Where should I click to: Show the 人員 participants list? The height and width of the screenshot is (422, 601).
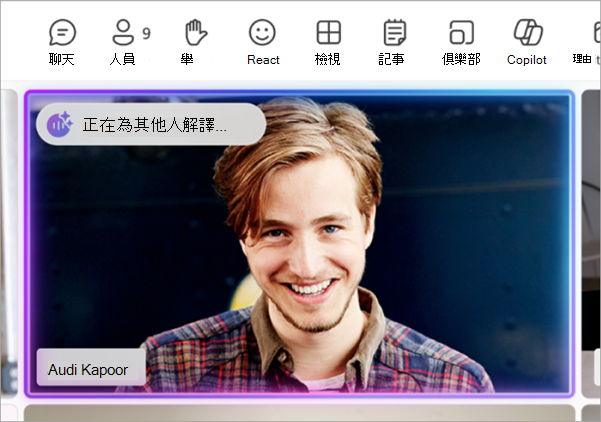tap(123, 43)
